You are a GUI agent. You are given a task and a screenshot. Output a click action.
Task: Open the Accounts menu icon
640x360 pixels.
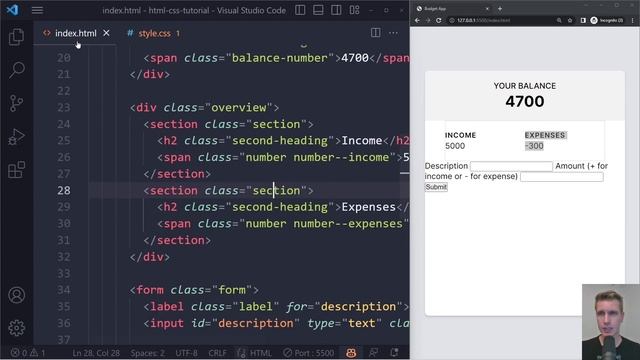(16, 295)
